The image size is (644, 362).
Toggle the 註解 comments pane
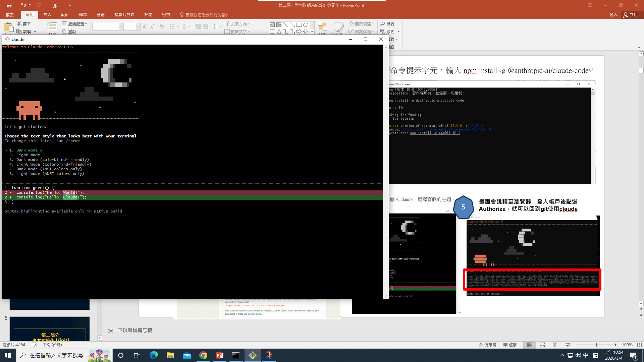click(x=510, y=345)
